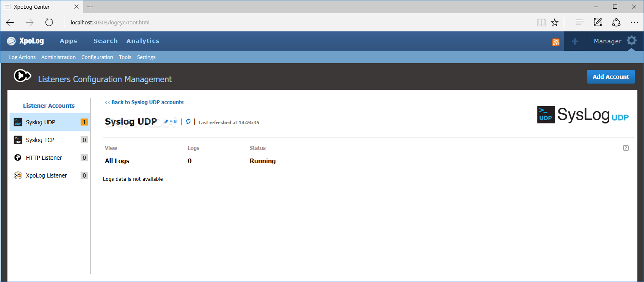Click Syslog UDP count badge 1
Viewport: 644px width, 282px height.
tap(84, 122)
